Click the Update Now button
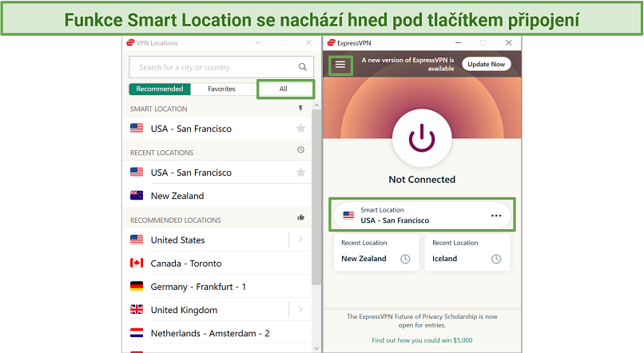644x353 pixels. click(x=487, y=65)
